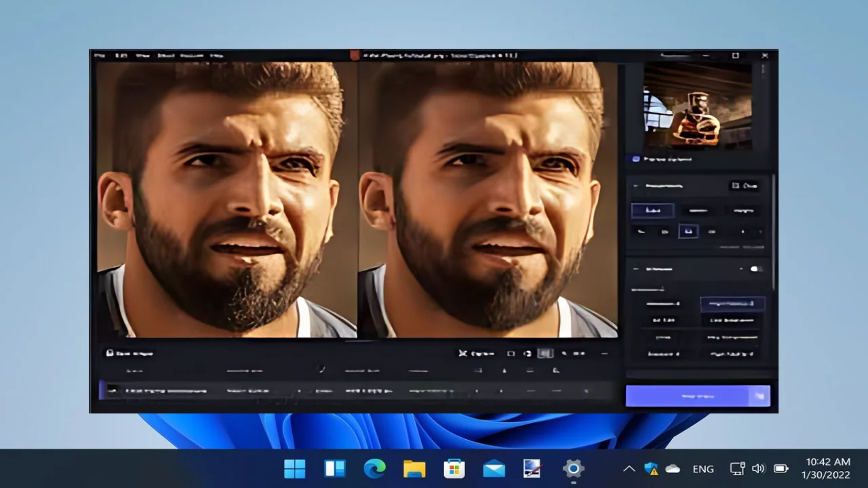Collapse the resize mode section
The width and height of the screenshot is (868, 488).
(x=636, y=186)
